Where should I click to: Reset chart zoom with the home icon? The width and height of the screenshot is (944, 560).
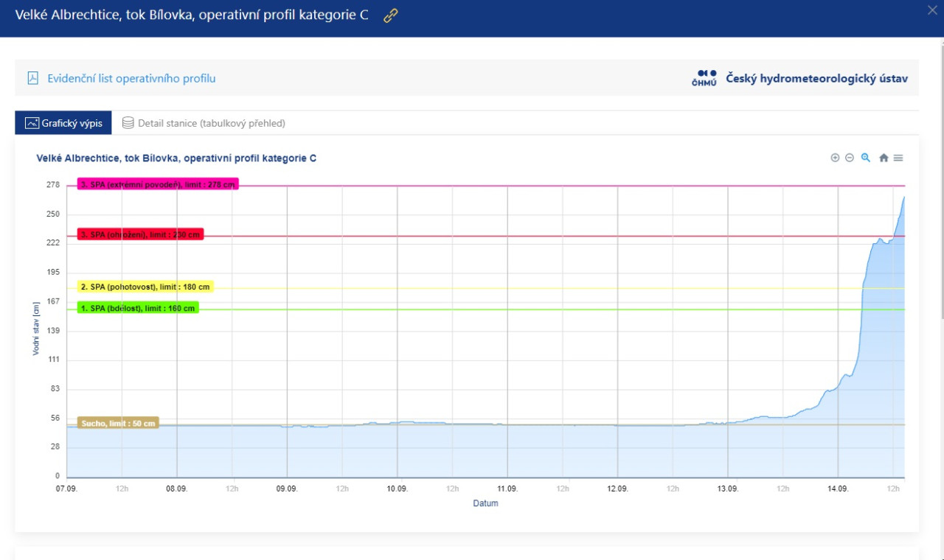tap(884, 158)
